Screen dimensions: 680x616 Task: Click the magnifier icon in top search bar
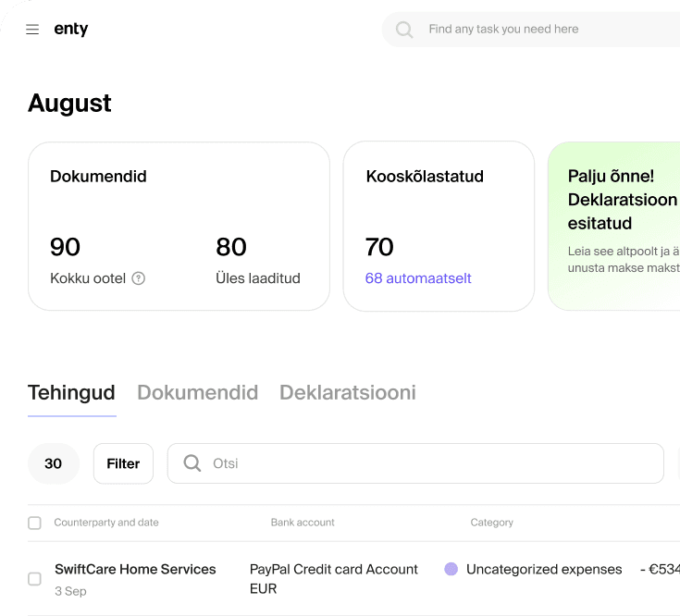click(404, 30)
